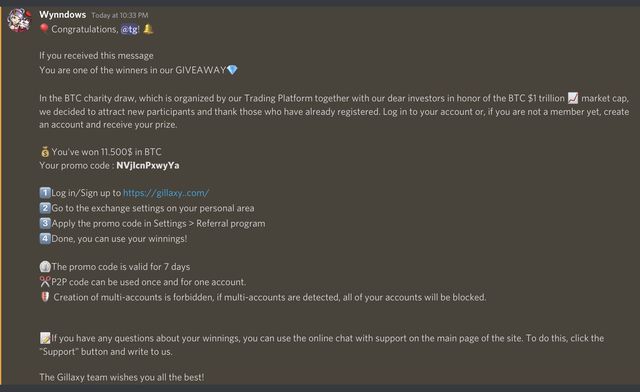The image size is (640, 392).
Task: Click the diamond emoji after GIVEAWAY
Action: pos(232,70)
